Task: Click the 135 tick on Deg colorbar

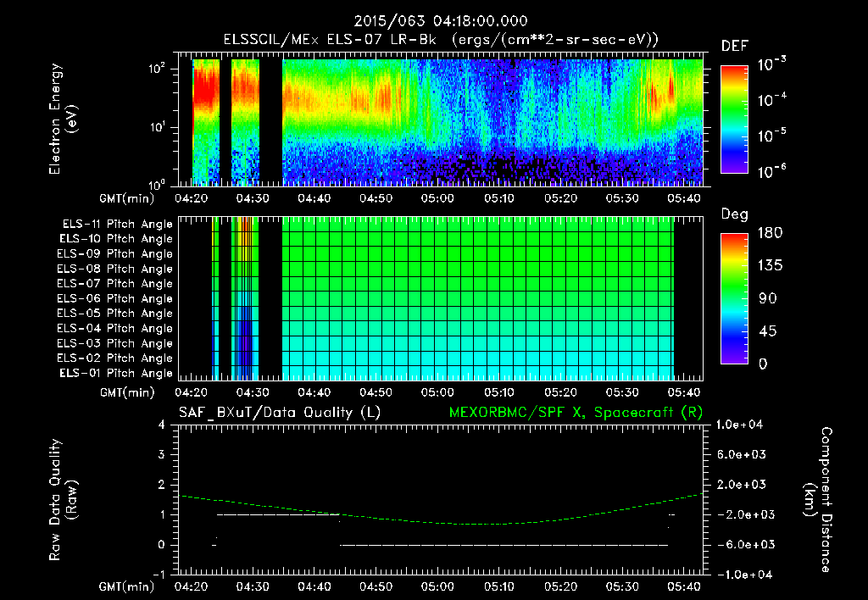Action: (770, 265)
